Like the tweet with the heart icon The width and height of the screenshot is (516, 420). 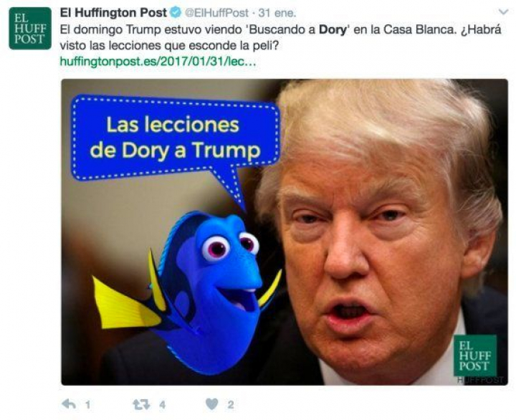[211, 404]
